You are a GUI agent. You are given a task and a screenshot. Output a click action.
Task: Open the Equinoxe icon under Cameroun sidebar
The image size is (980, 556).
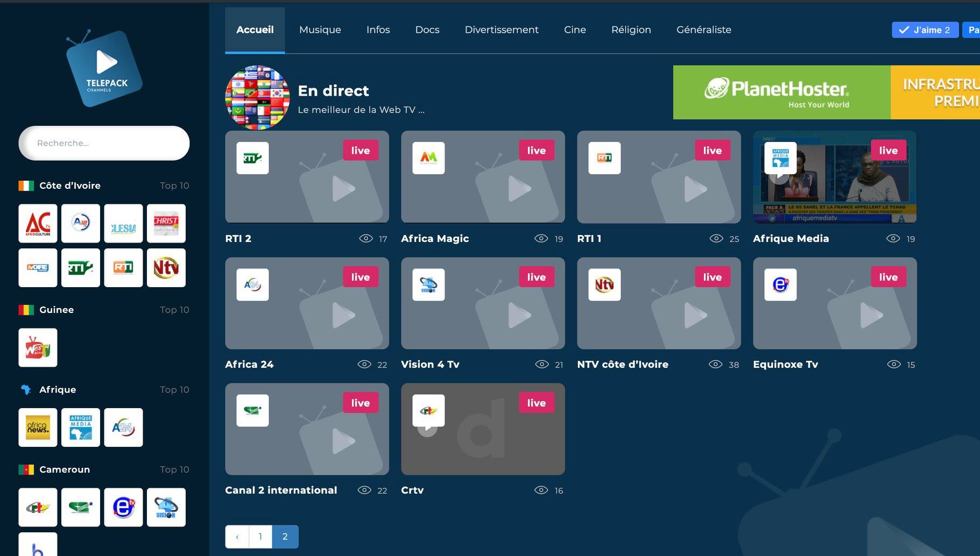click(x=123, y=507)
